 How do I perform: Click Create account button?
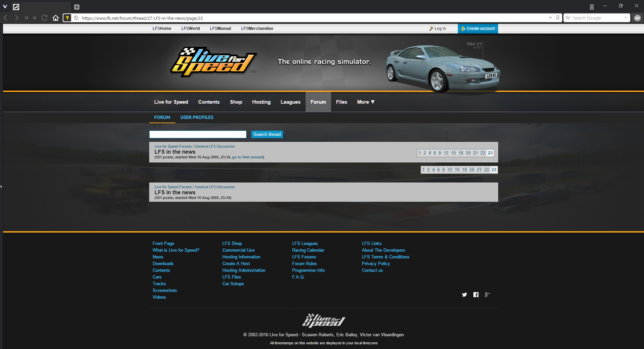(x=478, y=29)
